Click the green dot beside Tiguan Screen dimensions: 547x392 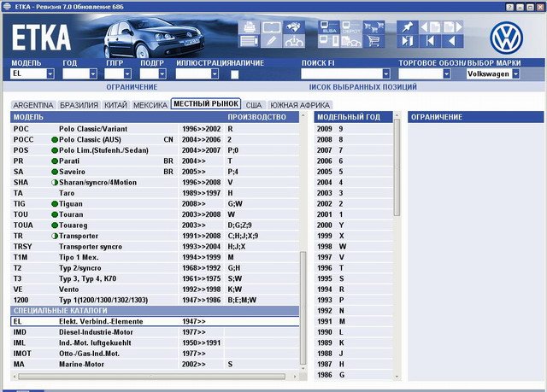pos(55,204)
